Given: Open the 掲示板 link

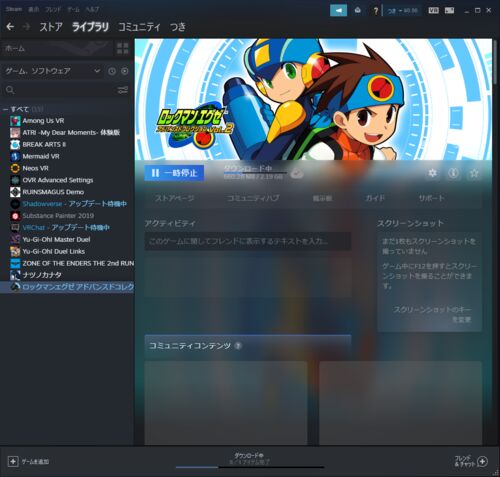Looking at the screenshot, I should 322,198.
